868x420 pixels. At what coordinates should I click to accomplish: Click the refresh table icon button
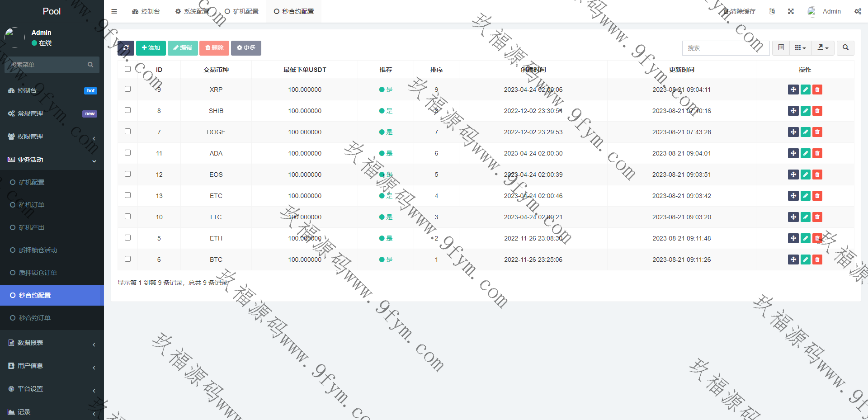click(x=126, y=48)
